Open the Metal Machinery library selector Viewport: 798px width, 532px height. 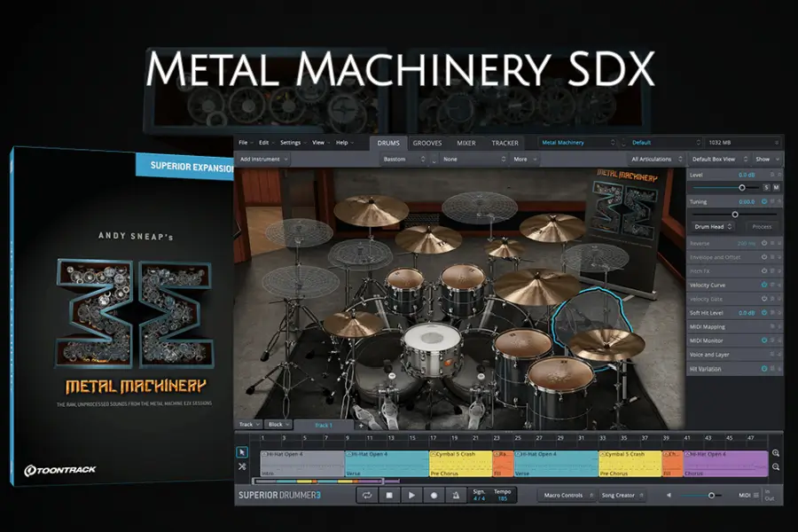(577, 143)
